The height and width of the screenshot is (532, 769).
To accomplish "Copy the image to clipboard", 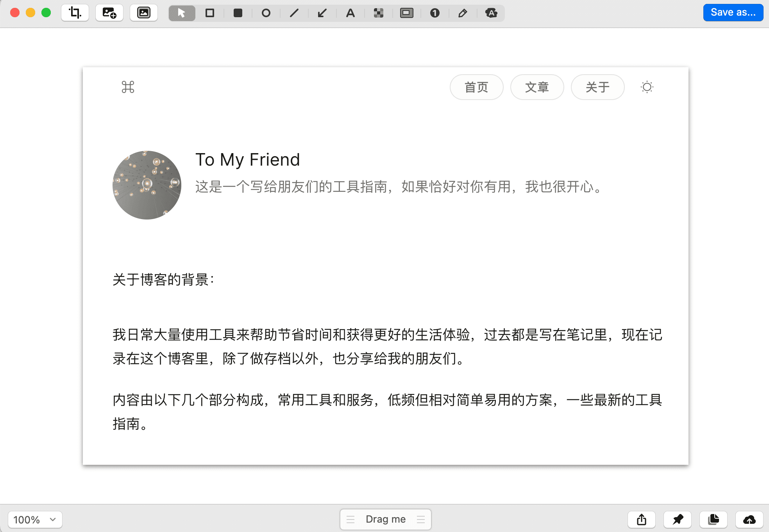I will click(714, 520).
